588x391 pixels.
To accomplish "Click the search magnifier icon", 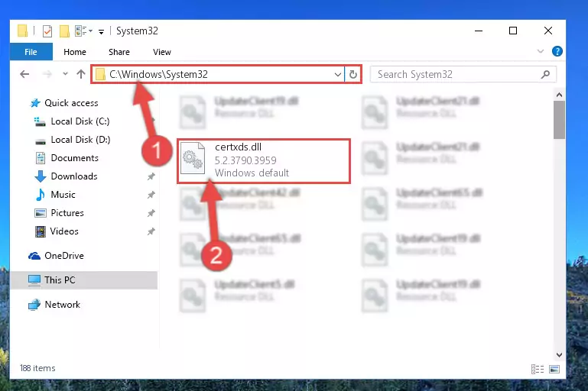I will [x=546, y=75].
